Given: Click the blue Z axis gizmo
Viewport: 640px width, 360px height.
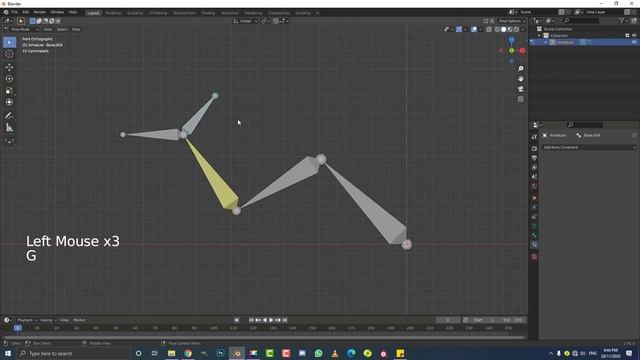Looking at the screenshot, I should pos(511,40).
